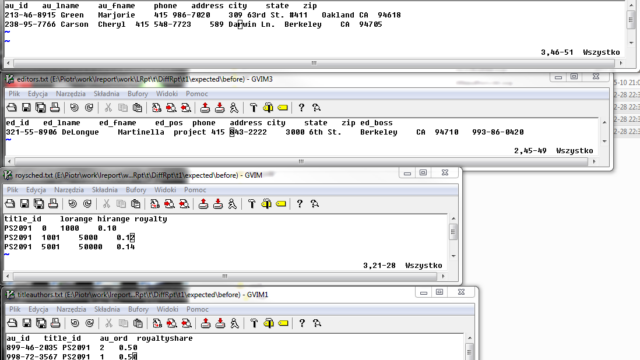Print from the roysched.txt window toolbar
The image size is (640, 360).
(53, 204)
